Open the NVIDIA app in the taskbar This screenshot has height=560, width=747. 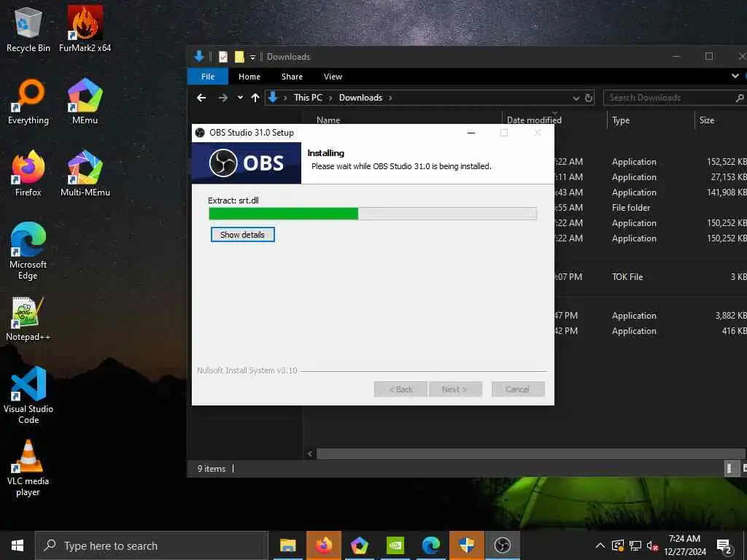pos(395,545)
